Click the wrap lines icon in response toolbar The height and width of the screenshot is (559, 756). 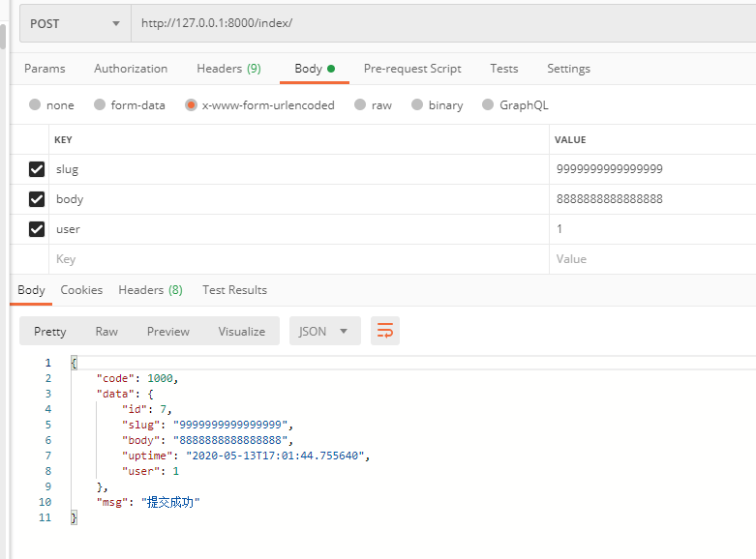pyautogui.click(x=384, y=331)
